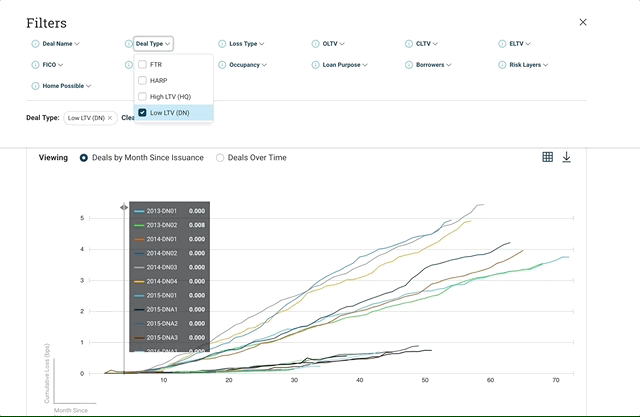Click info icon beside Occupancy

click(222, 65)
